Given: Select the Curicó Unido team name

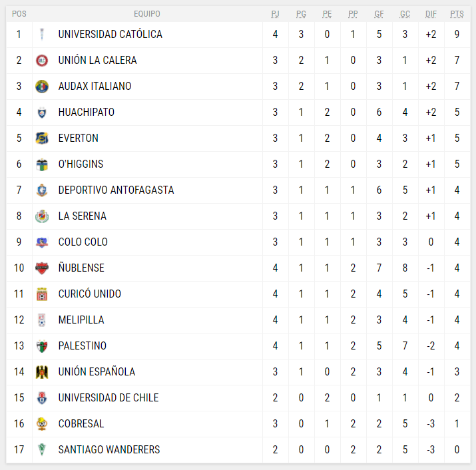Looking at the screenshot, I should (x=89, y=294).
